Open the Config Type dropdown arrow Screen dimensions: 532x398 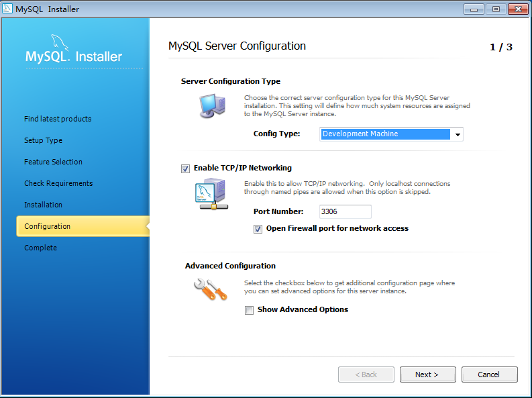click(x=458, y=134)
